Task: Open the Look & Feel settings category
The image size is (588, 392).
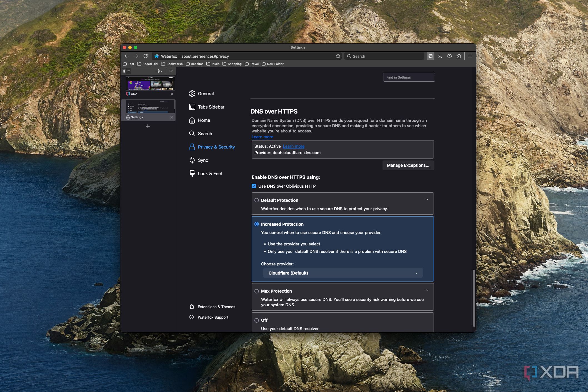Action: point(210,174)
